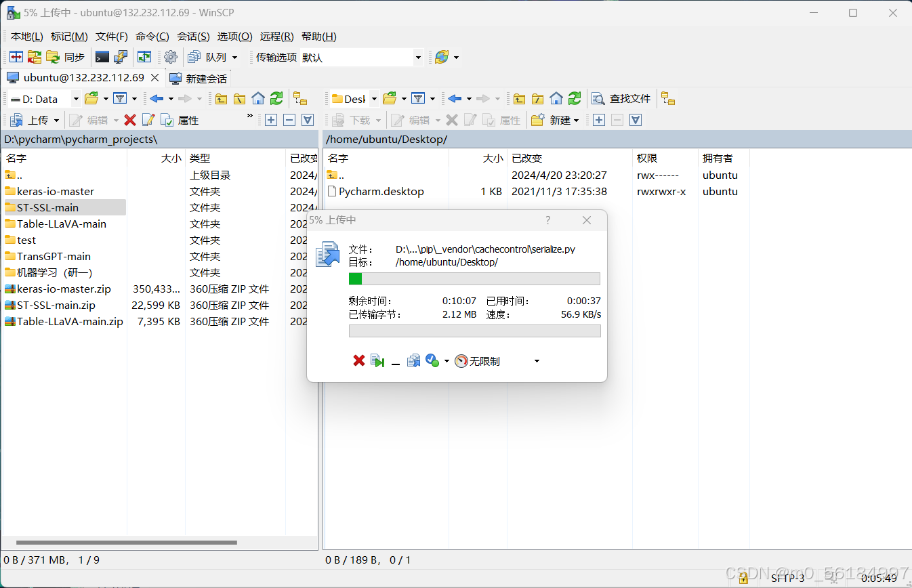Click the green file upload progress bar
912x588 pixels.
(x=474, y=279)
